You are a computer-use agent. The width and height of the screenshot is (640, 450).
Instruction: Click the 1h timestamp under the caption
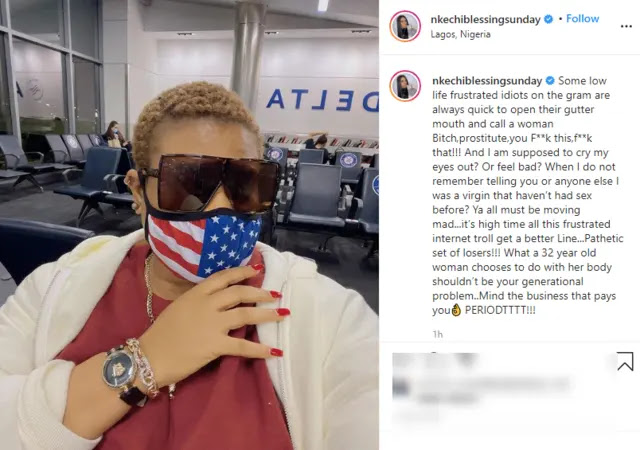[438, 334]
